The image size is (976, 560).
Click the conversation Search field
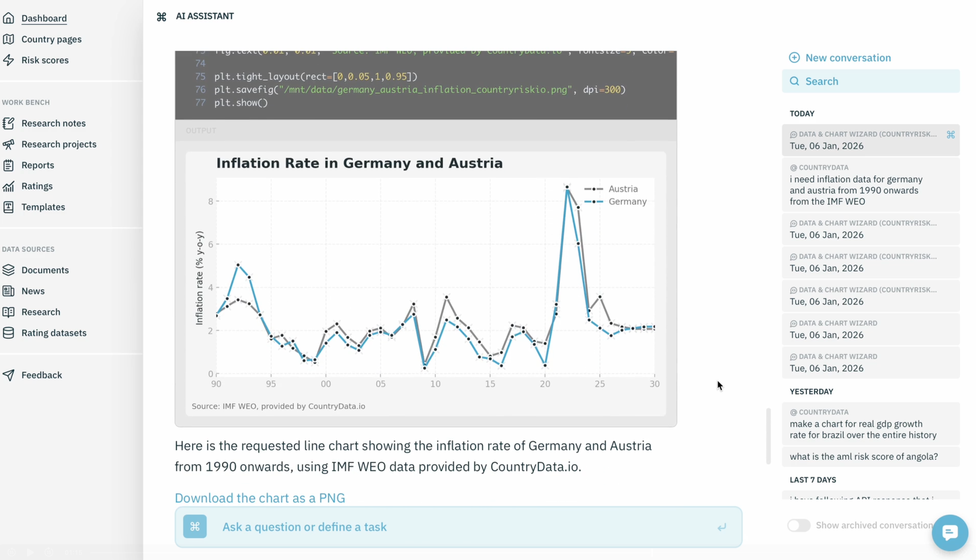[871, 81]
